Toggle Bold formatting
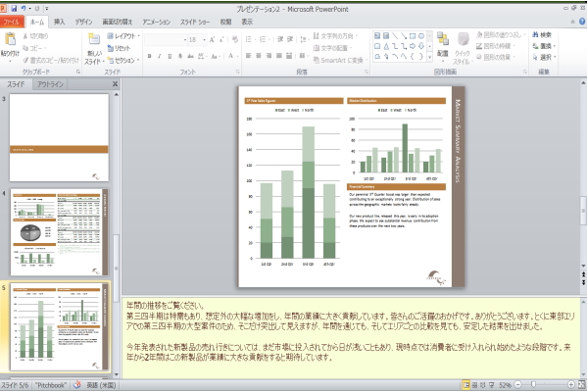Image resolution: width=588 pixels, height=392 pixels. 150,56
